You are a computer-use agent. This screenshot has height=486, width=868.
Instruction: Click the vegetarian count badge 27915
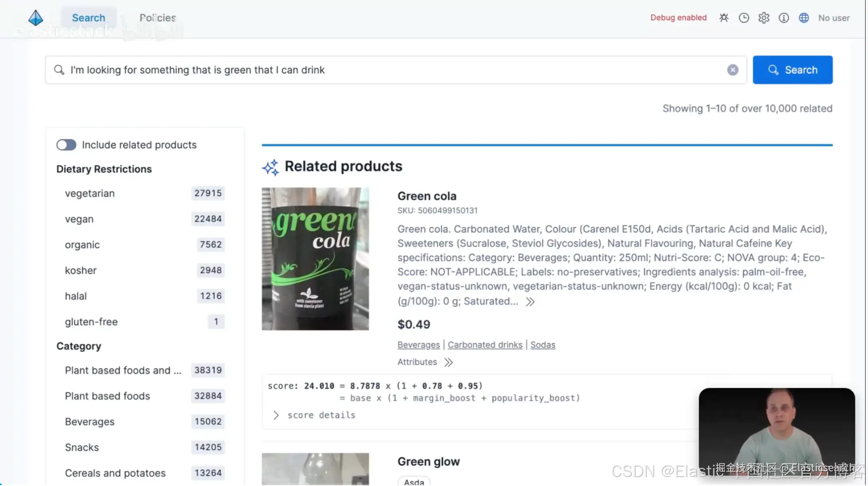tap(208, 193)
